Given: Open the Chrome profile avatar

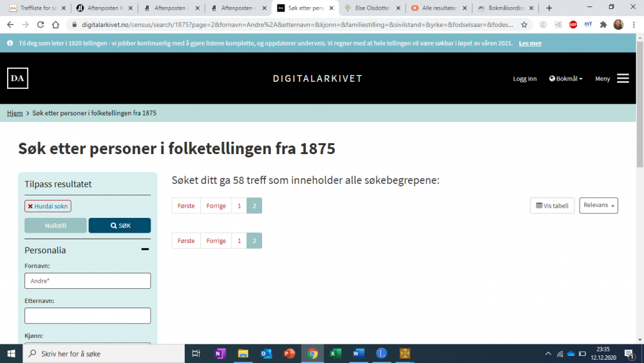Looking at the screenshot, I should 618,25.
